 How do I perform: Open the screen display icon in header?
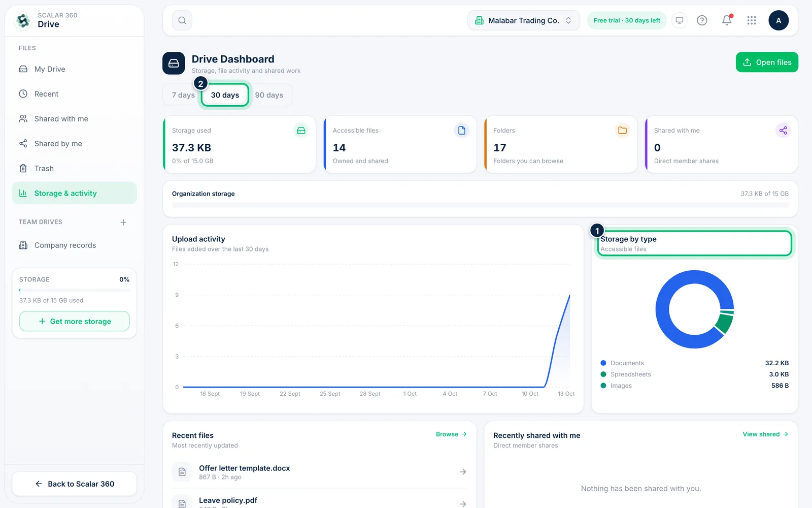point(679,20)
